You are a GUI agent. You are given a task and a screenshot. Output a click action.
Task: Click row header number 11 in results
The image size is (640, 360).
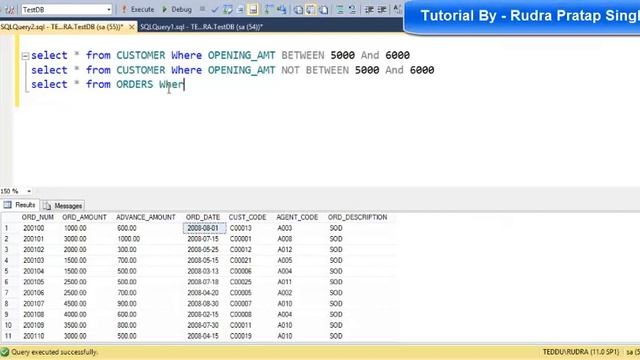click(x=8, y=336)
